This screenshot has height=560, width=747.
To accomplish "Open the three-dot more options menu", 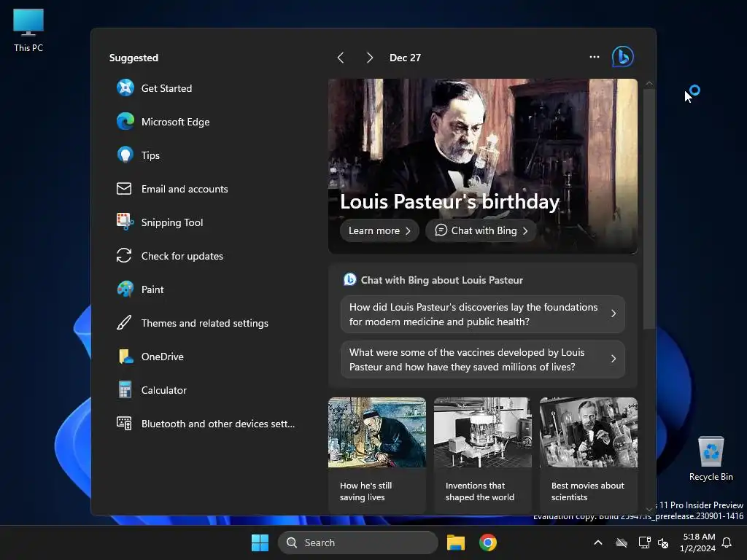I will (x=595, y=57).
